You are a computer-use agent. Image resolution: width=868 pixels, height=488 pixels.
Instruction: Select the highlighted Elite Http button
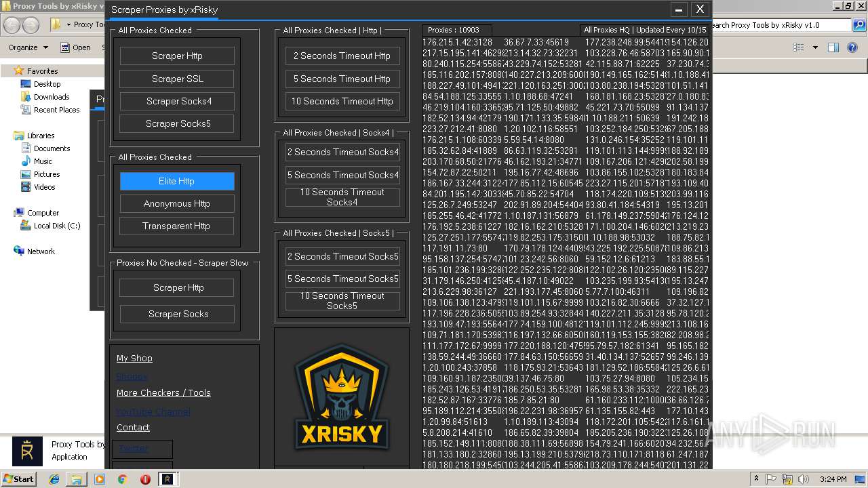[x=177, y=181]
